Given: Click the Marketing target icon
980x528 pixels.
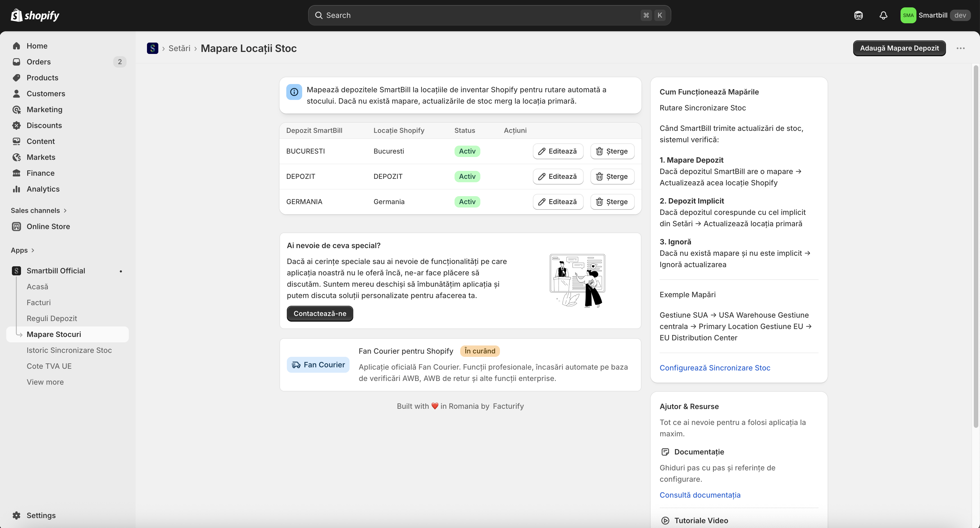Looking at the screenshot, I should coord(16,110).
